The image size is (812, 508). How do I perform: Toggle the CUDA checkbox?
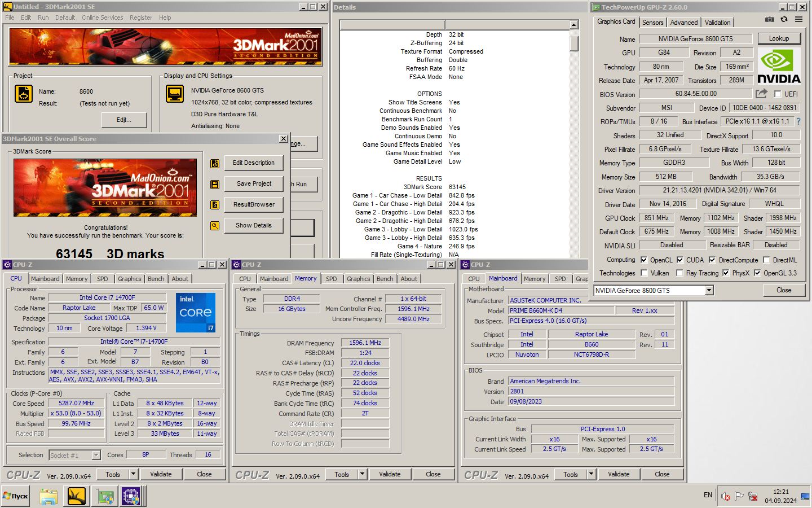click(x=680, y=260)
